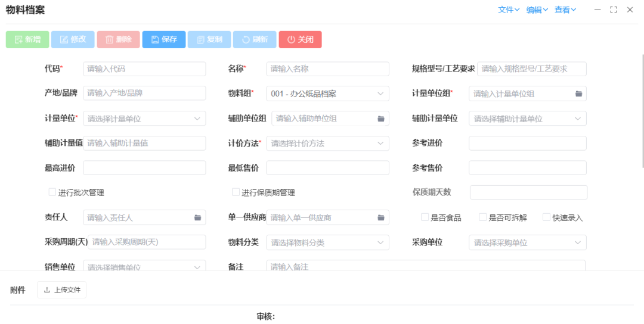Viewport: 644px width, 324px height.
Task: Check the 是否食品 checkbox
Action: (425, 217)
